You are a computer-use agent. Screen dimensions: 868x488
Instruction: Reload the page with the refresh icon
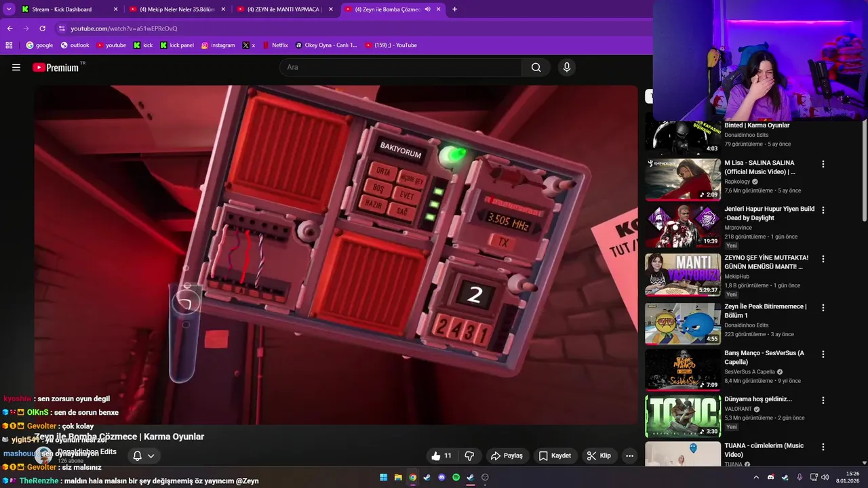coord(42,28)
